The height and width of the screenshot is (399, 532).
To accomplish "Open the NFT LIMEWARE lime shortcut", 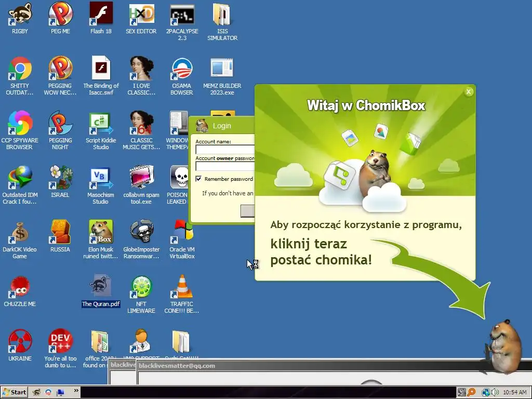I will [141, 286].
